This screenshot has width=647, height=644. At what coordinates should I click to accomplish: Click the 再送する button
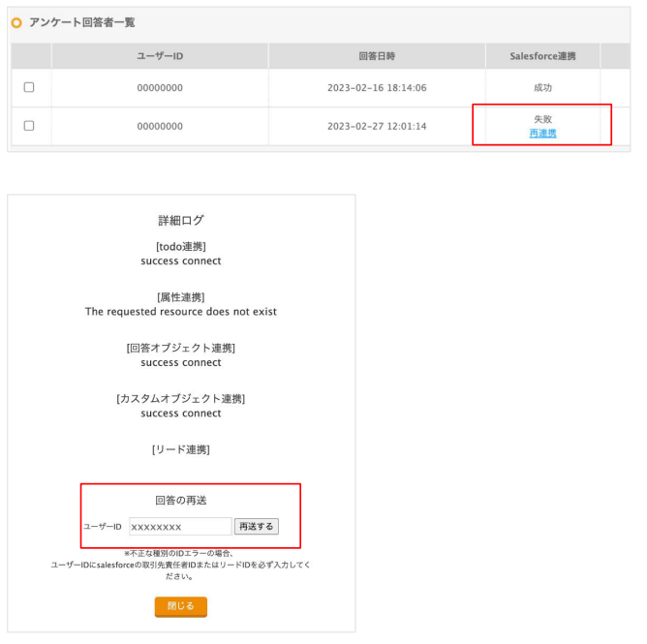(257, 527)
